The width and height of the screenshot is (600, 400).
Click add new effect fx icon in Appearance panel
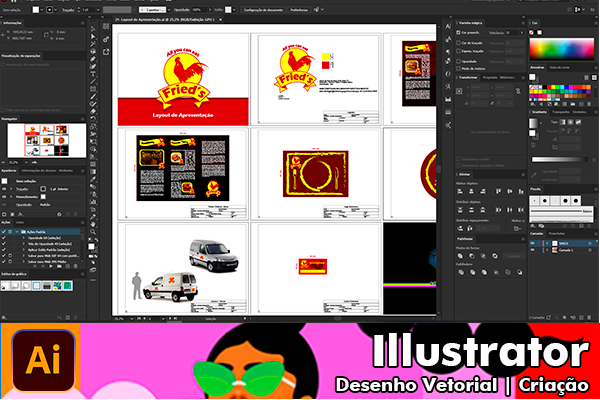click(21, 214)
